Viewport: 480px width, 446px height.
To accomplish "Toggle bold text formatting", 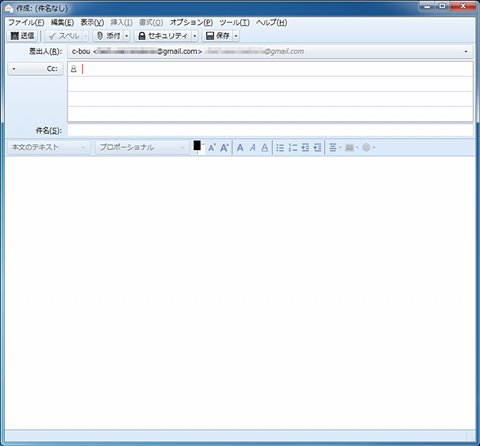I will (240, 147).
